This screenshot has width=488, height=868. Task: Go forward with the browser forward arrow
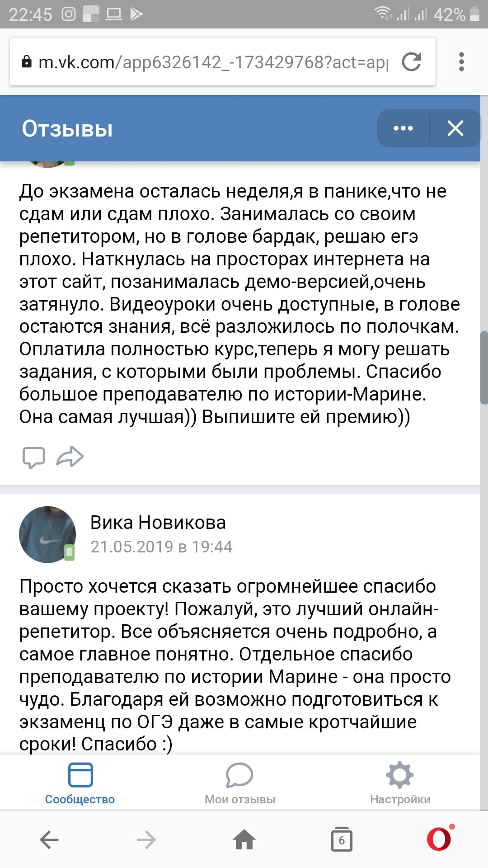(x=146, y=840)
